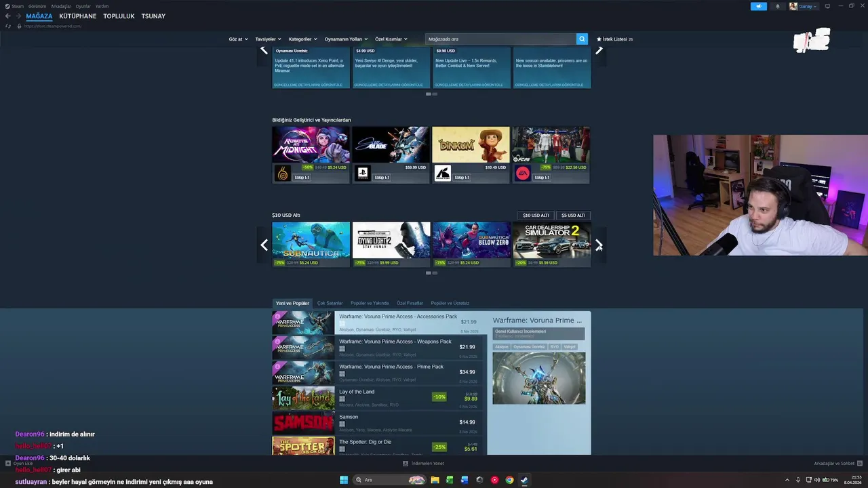Expand the Göz at dropdown
The height and width of the screenshot is (488, 868).
[238, 39]
